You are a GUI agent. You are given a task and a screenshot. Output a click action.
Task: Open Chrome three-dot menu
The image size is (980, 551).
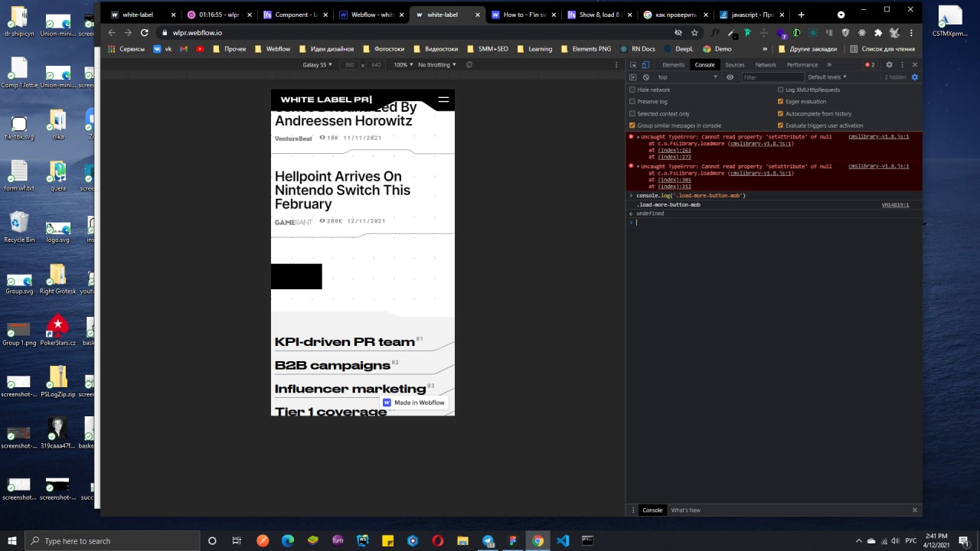click(911, 33)
